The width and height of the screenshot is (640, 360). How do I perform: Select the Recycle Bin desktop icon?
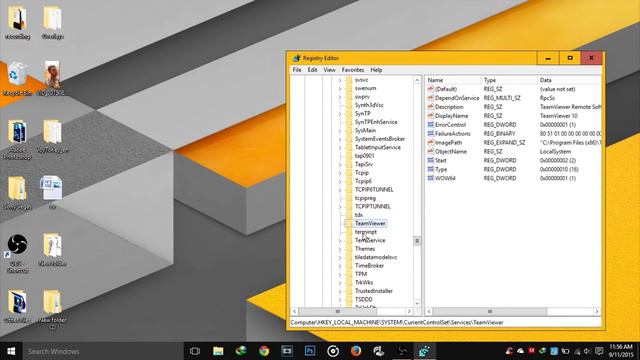pyautogui.click(x=17, y=79)
